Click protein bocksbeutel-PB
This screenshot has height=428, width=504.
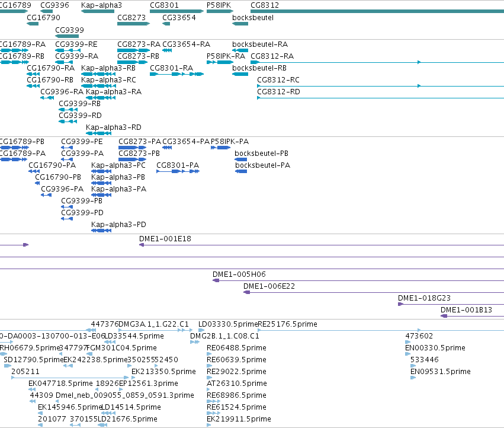pos(262,154)
